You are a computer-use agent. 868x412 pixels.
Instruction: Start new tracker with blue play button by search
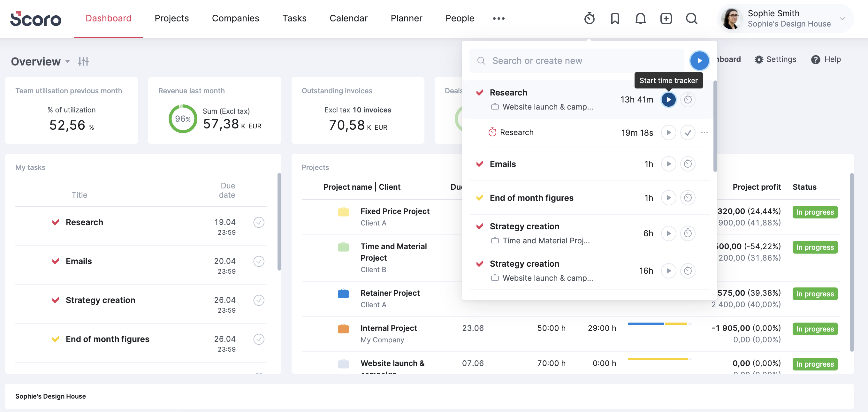click(699, 61)
